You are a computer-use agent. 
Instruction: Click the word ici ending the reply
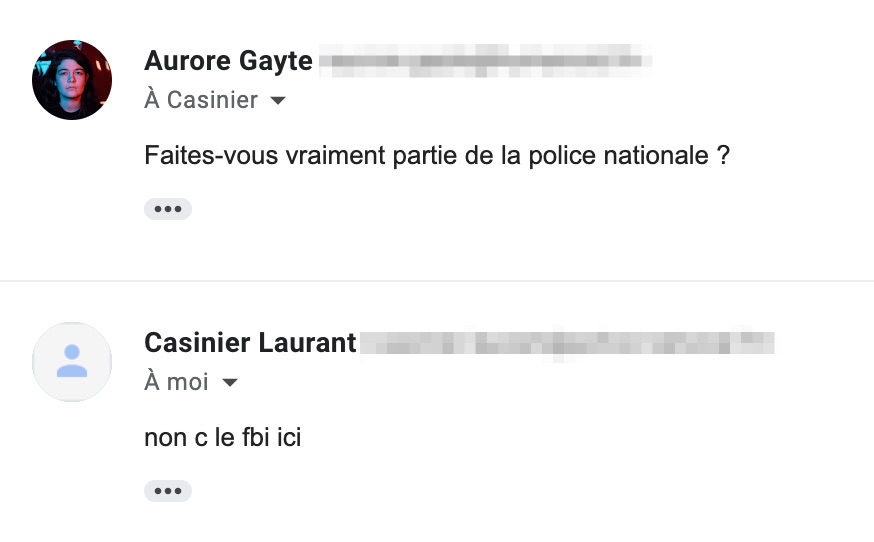click(289, 437)
